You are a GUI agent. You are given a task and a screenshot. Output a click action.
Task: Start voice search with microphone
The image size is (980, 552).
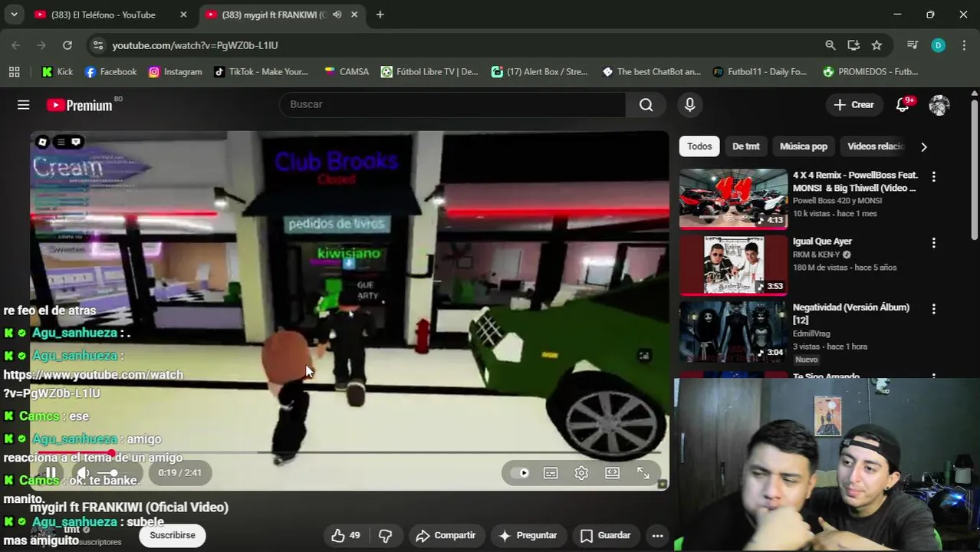click(689, 105)
